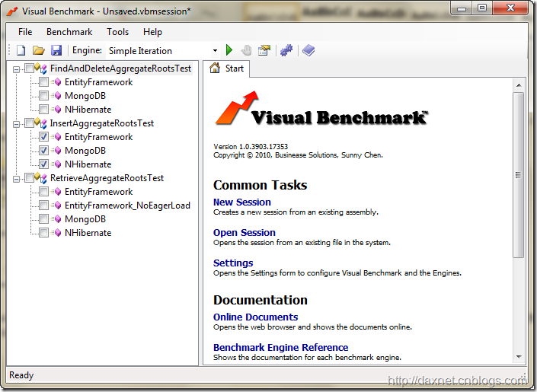This screenshot has width=537, height=392.
Task: Click the documentation book toolbar icon
Action: point(308,51)
